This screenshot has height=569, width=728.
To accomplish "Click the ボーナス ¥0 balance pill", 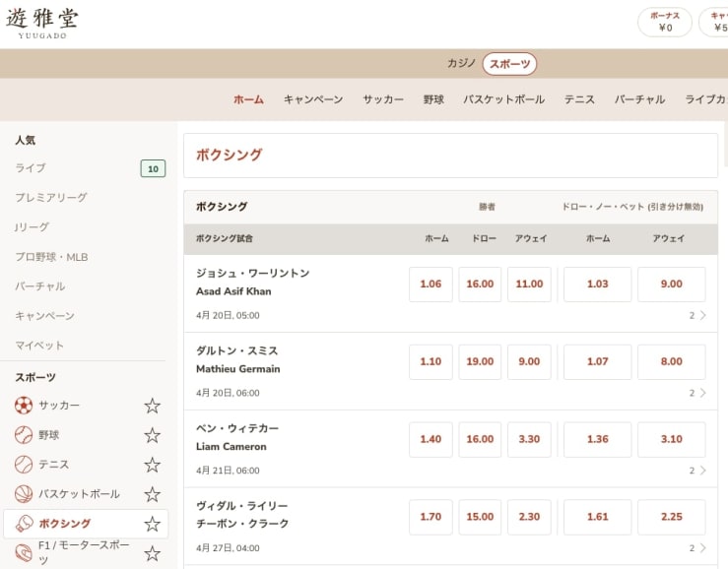I will (x=665, y=22).
